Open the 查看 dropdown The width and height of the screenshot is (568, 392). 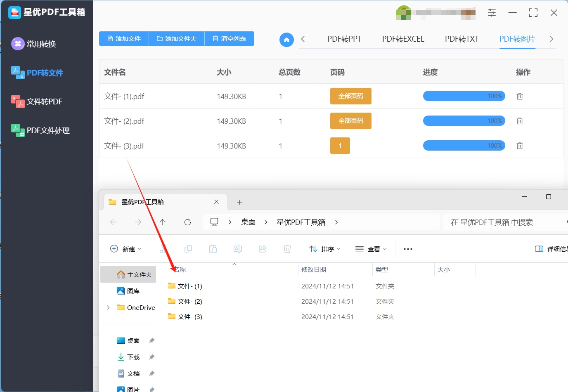point(371,249)
